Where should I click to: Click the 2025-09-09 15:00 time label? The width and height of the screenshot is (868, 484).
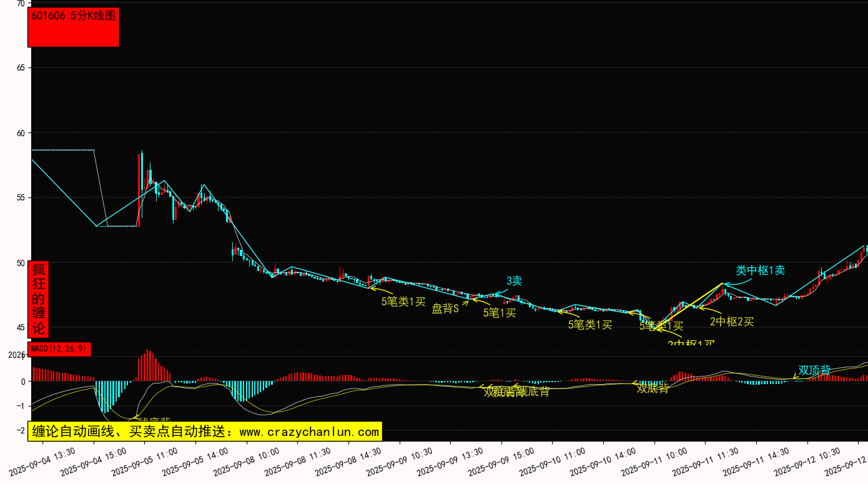click(x=501, y=461)
